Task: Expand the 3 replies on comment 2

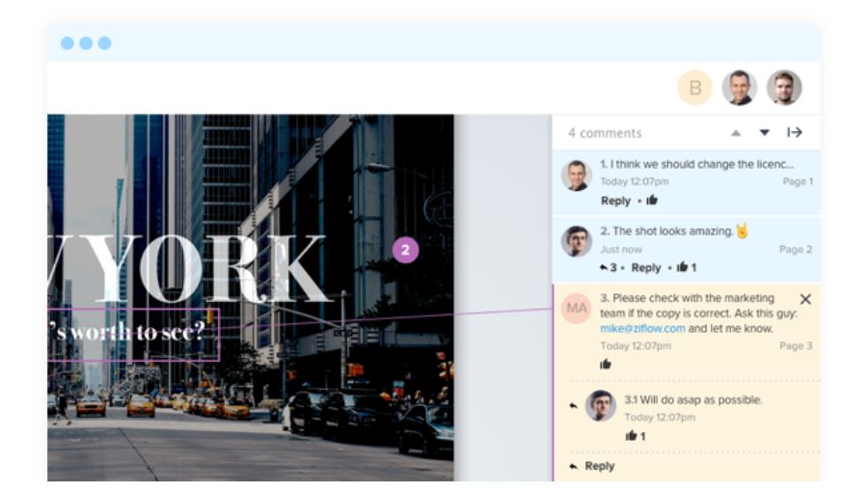Action: [x=608, y=267]
